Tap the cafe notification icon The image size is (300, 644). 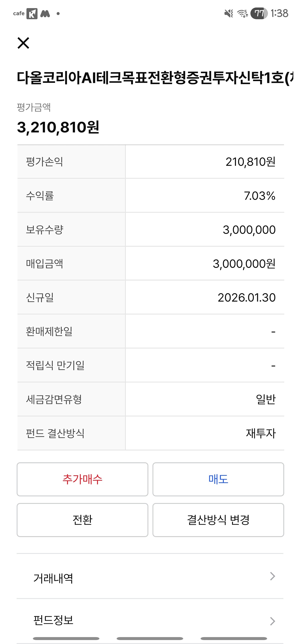click(x=19, y=14)
